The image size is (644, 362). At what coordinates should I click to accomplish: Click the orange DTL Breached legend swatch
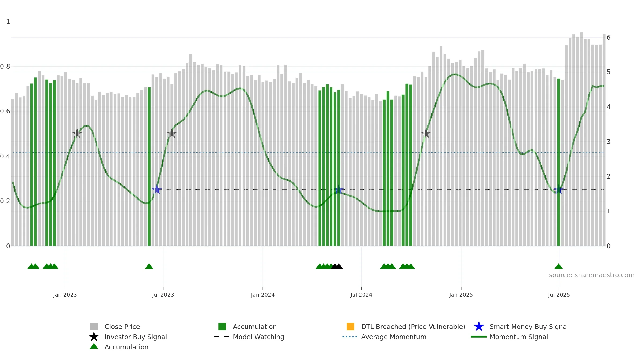[350, 327]
